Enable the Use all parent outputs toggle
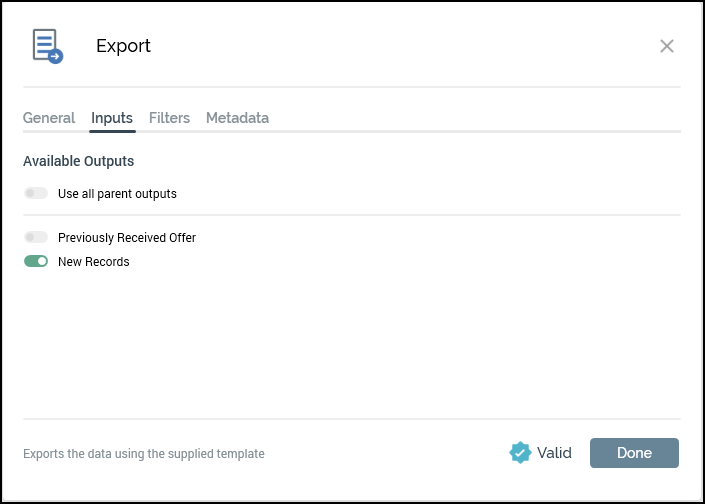 coord(36,193)
